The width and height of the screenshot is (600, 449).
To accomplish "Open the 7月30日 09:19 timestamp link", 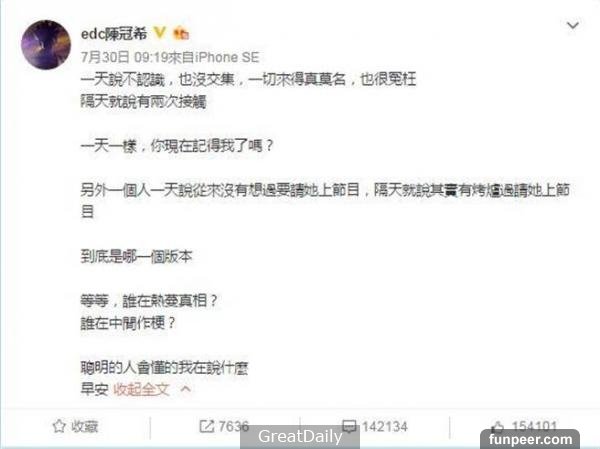I will (125, 57).
